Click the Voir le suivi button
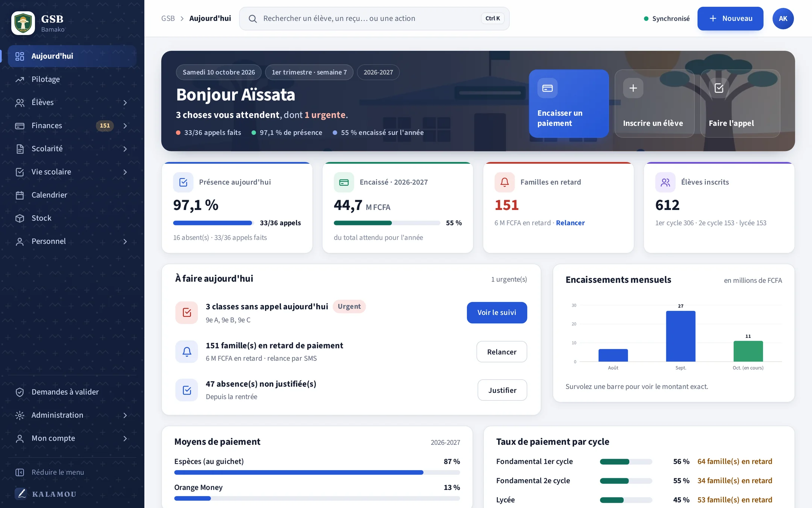 click(497, 313)
